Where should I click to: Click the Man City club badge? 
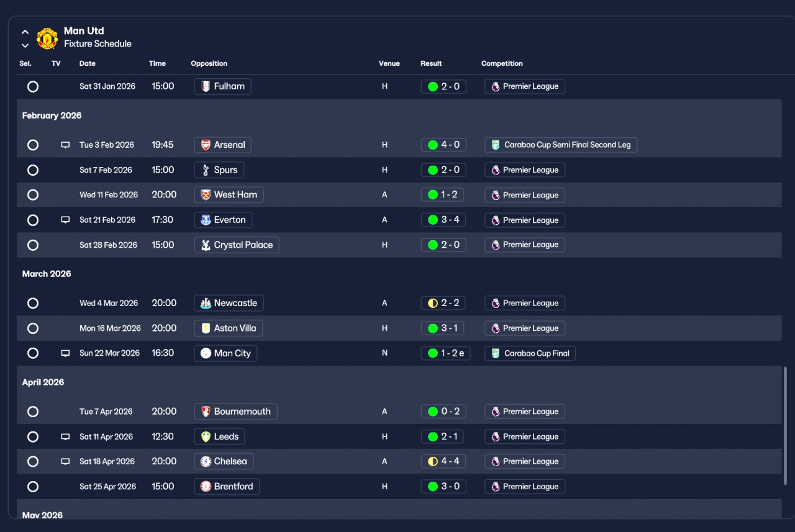coord(206,353)
